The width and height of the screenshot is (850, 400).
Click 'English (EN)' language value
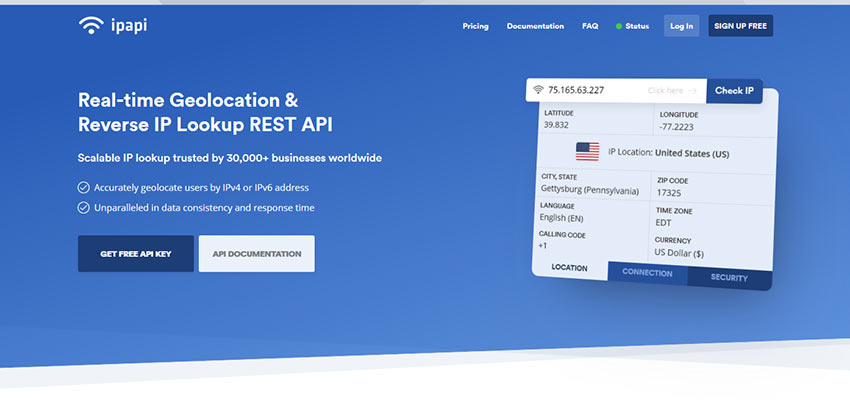click(562, 218)
